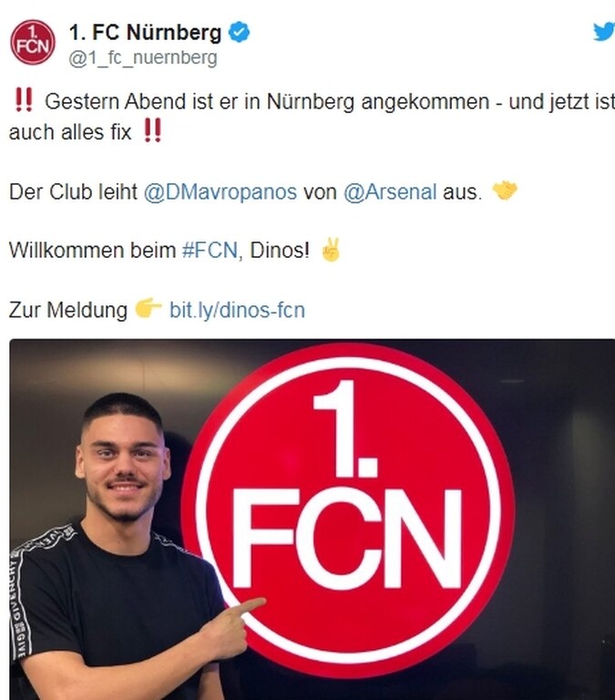
Task: Open the attached tweet photo
Action: pyautogui.click(x=312, y=520)
